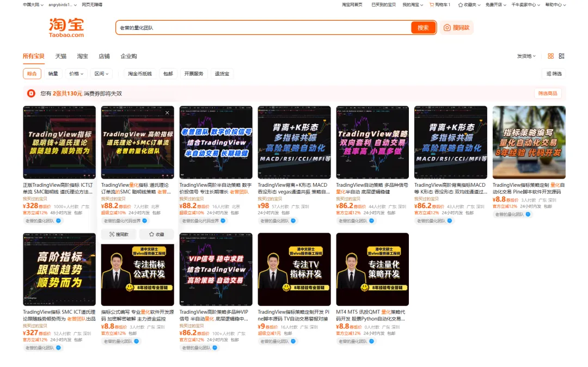
Task: Dismiss the second product card with X
Action: pyautogui.click(x=167, y=113)
